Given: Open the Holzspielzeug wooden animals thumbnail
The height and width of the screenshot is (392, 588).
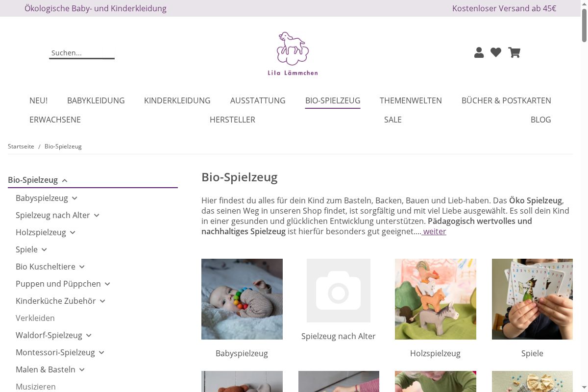Looking at the screenshot, I should coord(436,299).
